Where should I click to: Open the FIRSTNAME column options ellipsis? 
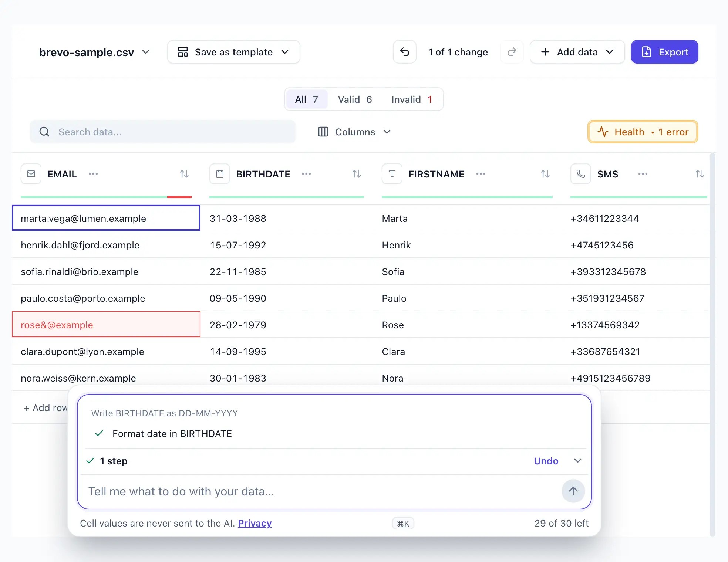click(481, 174)
